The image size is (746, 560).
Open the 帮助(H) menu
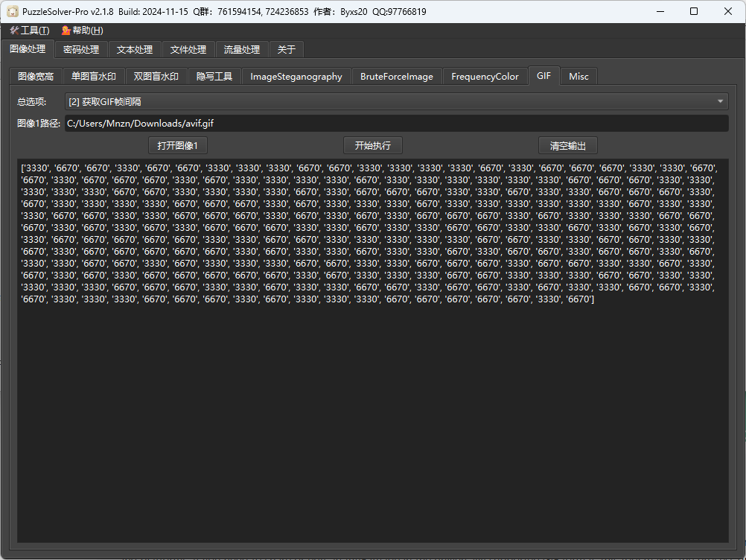point(82,31)
